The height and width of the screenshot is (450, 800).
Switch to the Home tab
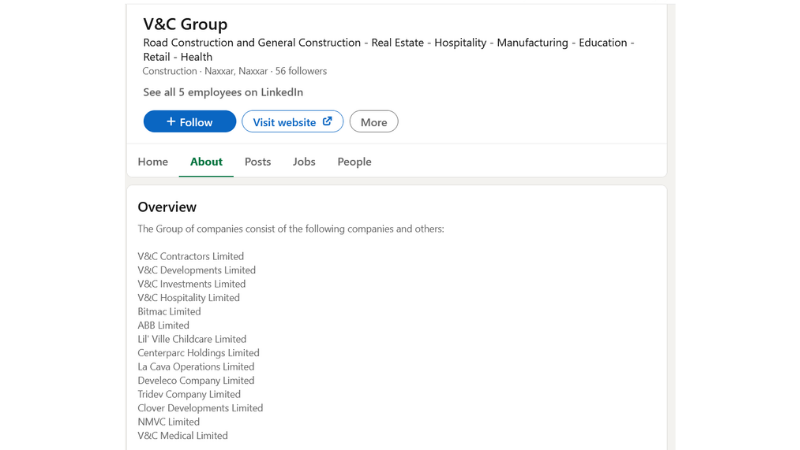[153, 162]
